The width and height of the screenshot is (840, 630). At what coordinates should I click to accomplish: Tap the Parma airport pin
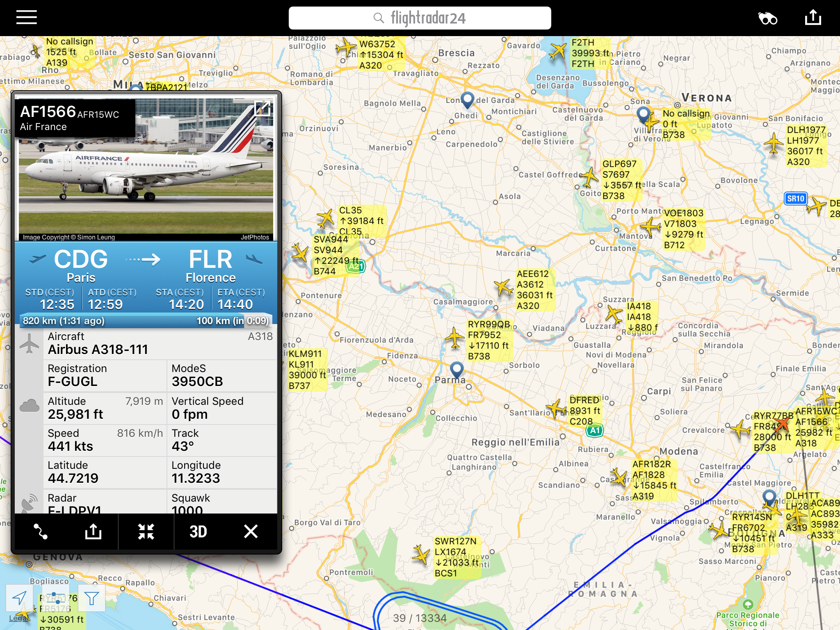[x=457, y=370]
